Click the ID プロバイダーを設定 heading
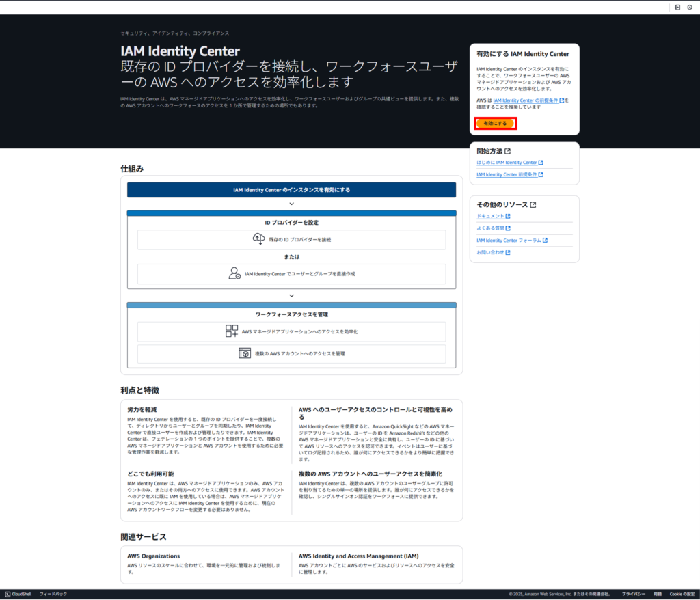 coord(291,223)
